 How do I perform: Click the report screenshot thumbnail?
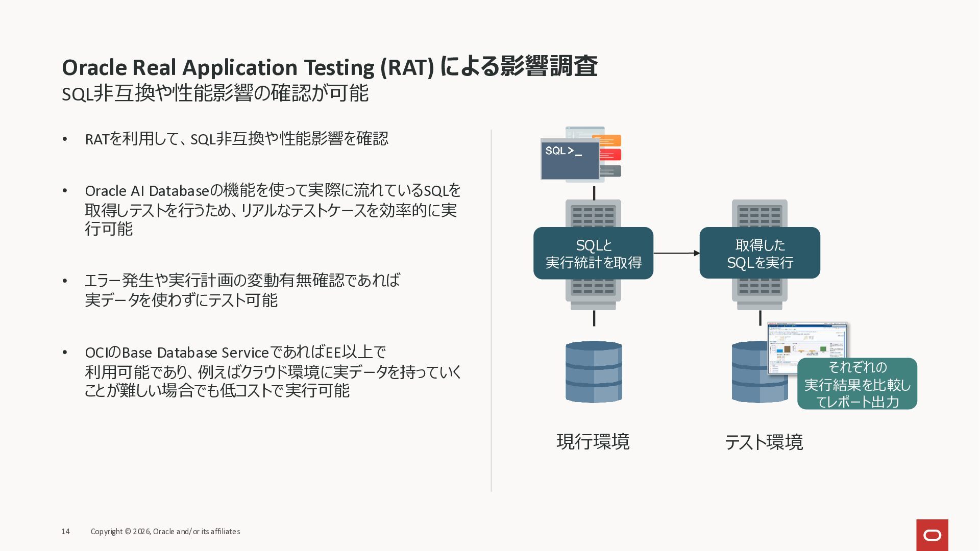pyautogui.click(x=806, y=341)
